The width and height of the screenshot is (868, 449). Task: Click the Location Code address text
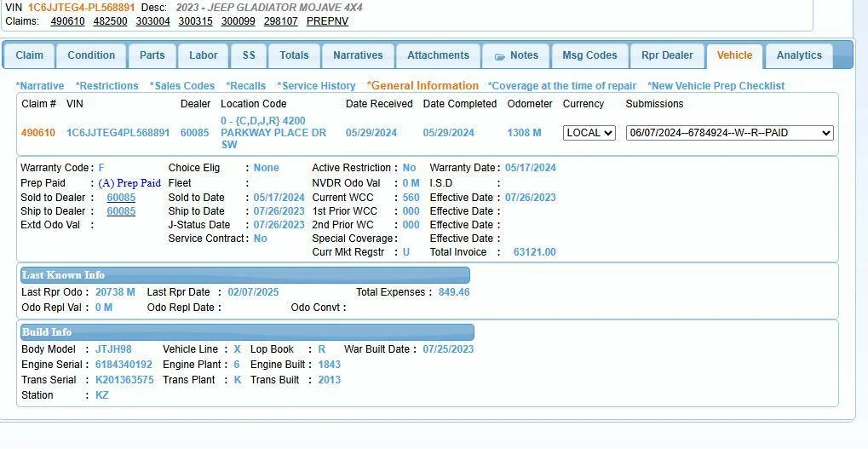(x=273, y=133)
